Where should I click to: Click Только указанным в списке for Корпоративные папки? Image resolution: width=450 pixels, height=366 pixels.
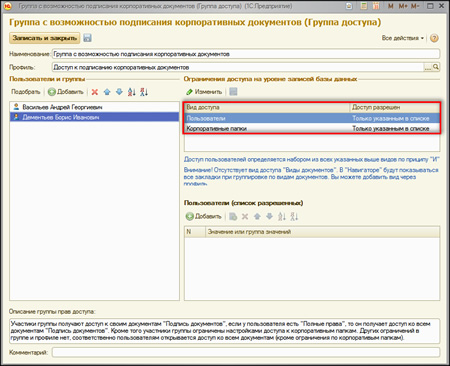coord(391,128)
